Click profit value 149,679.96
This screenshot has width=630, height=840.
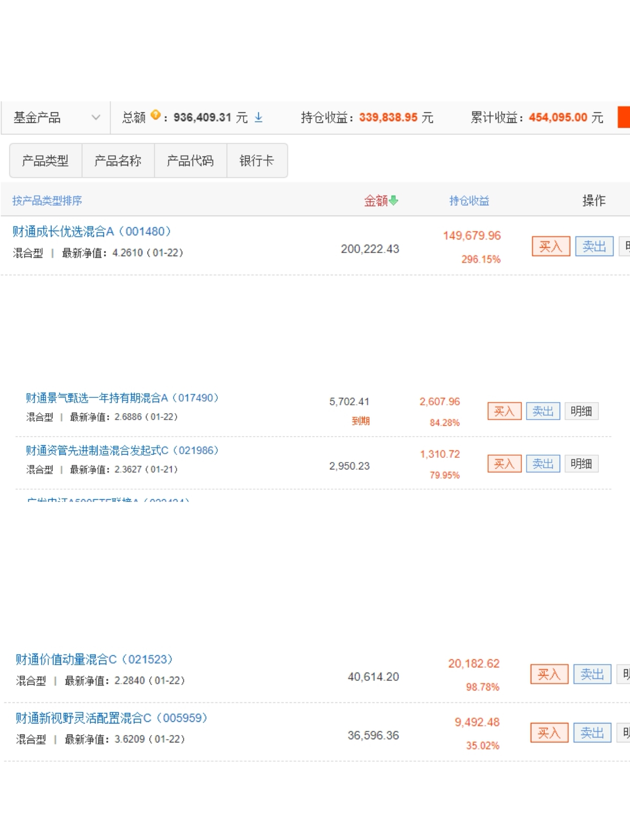[472, 236]
